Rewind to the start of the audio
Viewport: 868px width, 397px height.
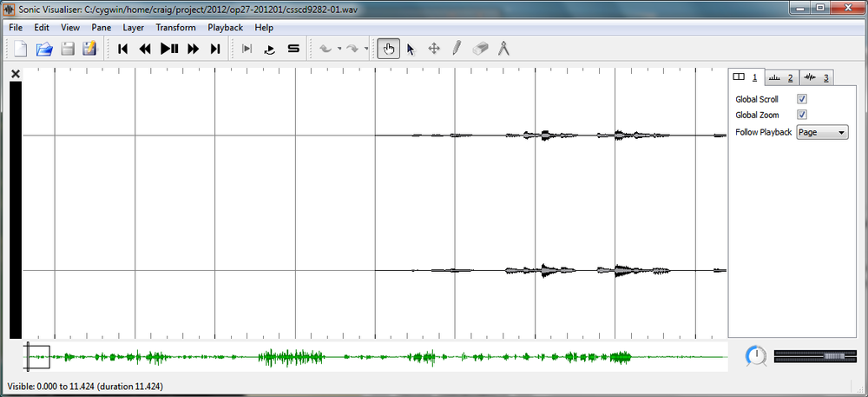(122, 49)
